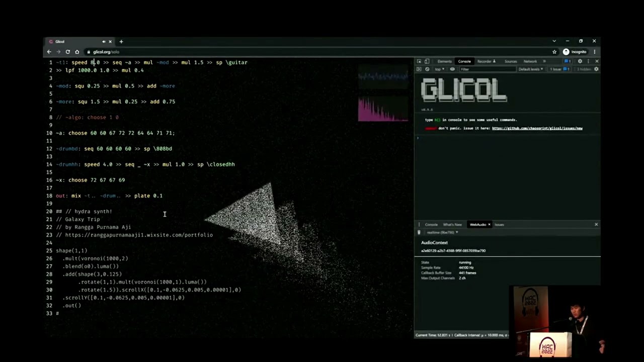Open the GitHub glicol issues link
644x362 pixels.
pos(537,128)
